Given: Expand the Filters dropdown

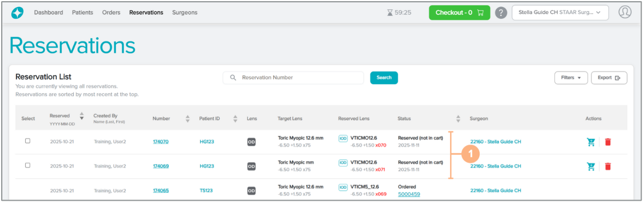Looking at the screenshot, I should click(x=571, y=78).
